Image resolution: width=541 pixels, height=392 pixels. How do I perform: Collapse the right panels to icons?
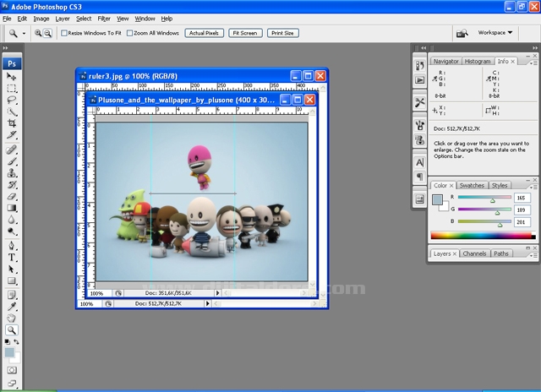535,48
